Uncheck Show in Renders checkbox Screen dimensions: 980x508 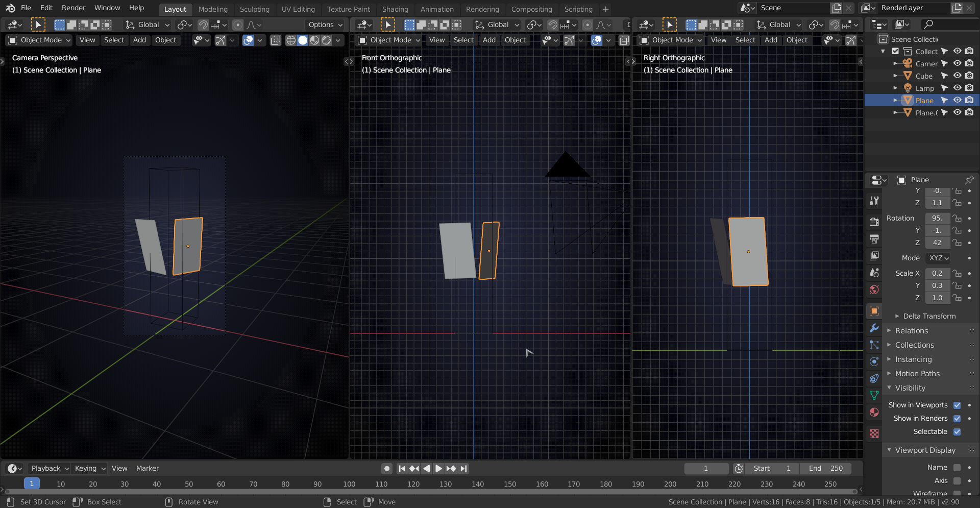tap(957, 419)
